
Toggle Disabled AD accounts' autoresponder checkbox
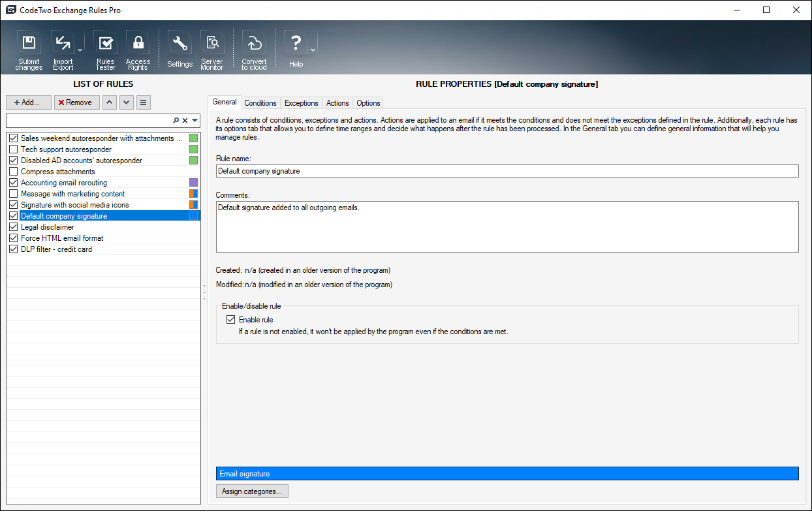tap(14, 161)
